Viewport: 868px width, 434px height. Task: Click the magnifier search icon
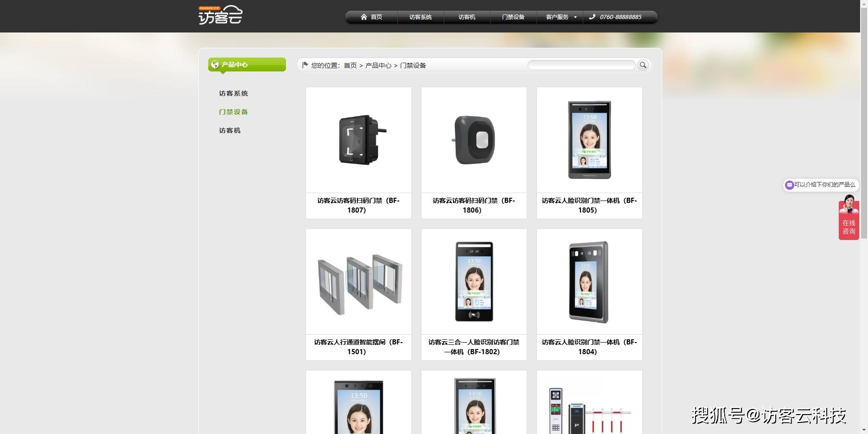point(643,65)
